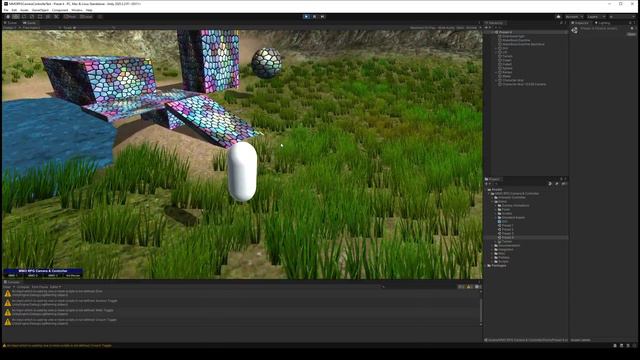Viewport: 640px width, 360px height.
Task: Open the GameObject menu
Action: click(40, 10)
